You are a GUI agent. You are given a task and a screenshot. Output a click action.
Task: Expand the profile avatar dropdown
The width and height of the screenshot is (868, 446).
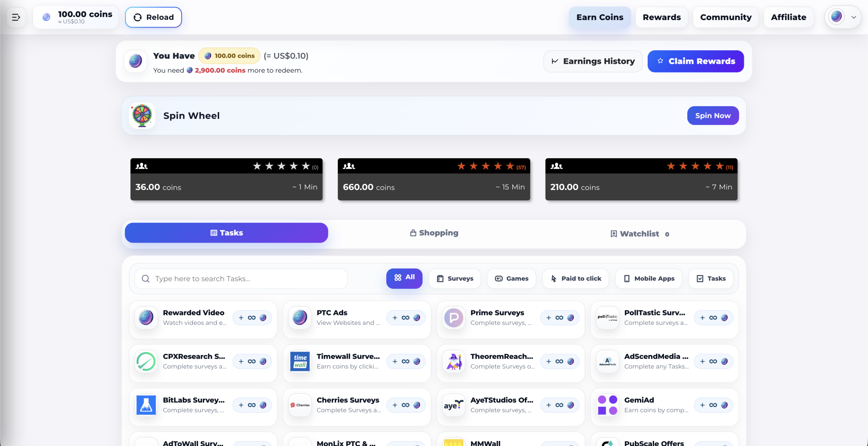click(x=843, y=17)
